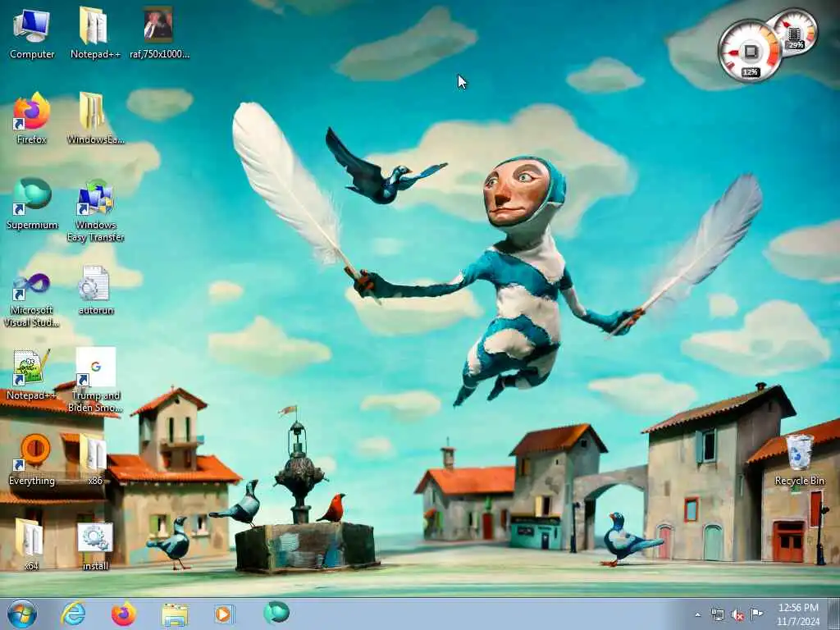Open Windows Explorer from the taskbar
Viewport: 840px width, 630px height.
pyautogui.click(x=175, y=614)
